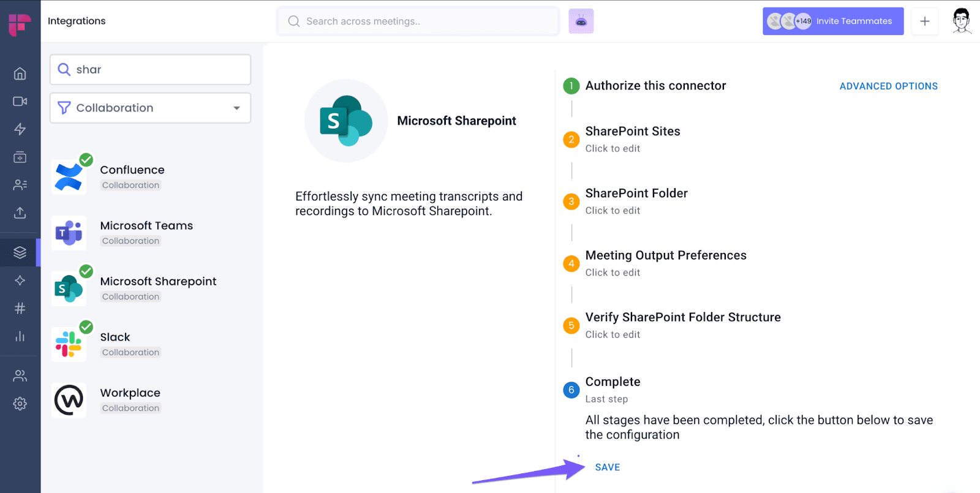Open the settings gear icon
Image resolution: width=980 pixels, height=493 pixels.
point(20,404)
